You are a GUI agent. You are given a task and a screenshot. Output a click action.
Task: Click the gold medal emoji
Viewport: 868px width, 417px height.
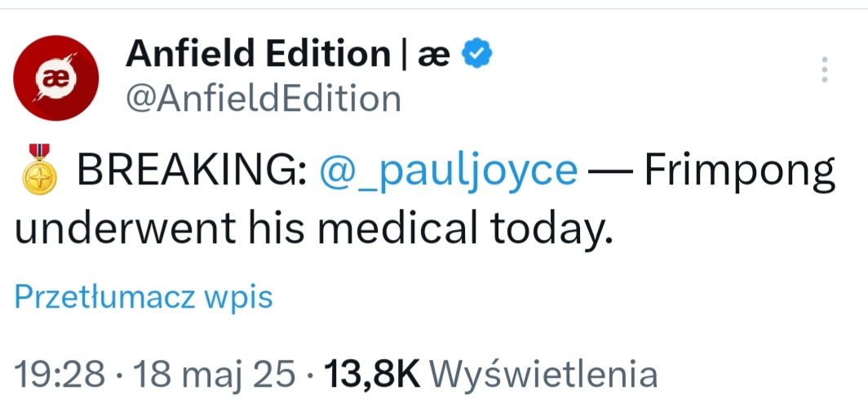click(38, 170)
